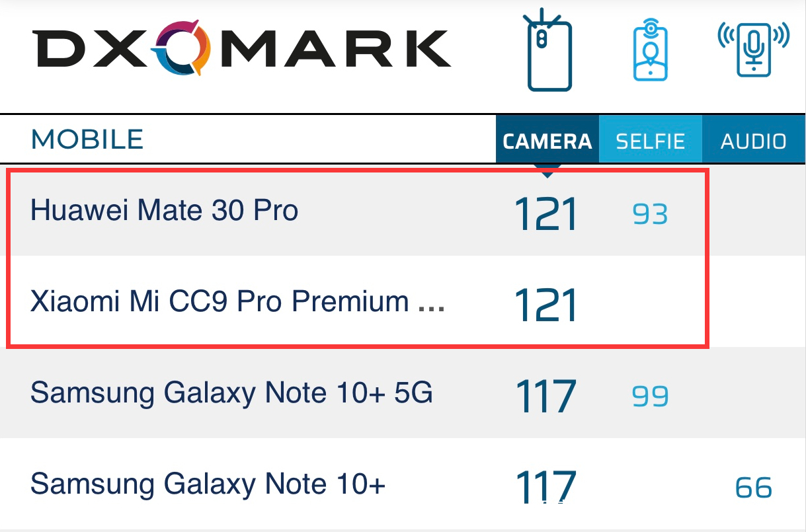Switch to the SELFIE tab
The image size is (806, 532).
pos(650,139)
